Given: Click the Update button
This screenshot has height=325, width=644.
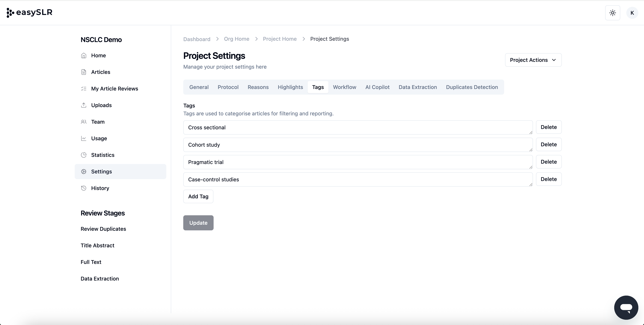Looking at the screenshot, I should [x=198, y=223].
